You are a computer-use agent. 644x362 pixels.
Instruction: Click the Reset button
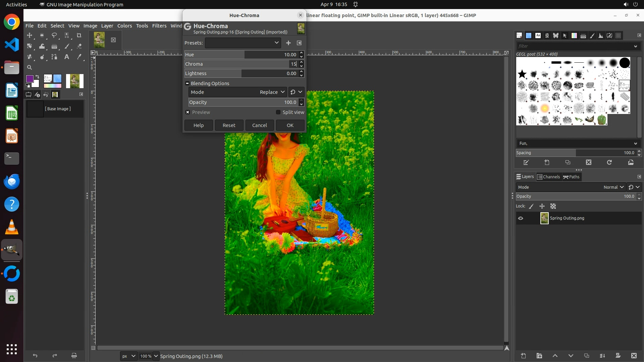click(x=229, y=125)
